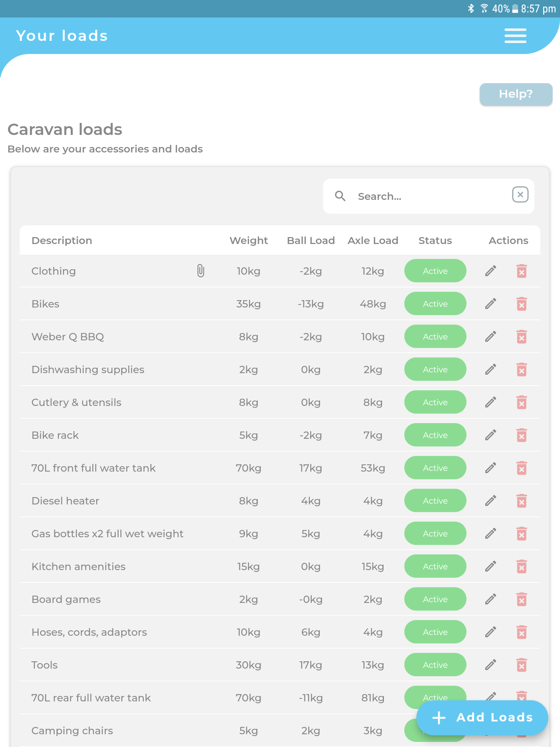Sort the table by Weight column
560x747 pixels.
(248, 240)
